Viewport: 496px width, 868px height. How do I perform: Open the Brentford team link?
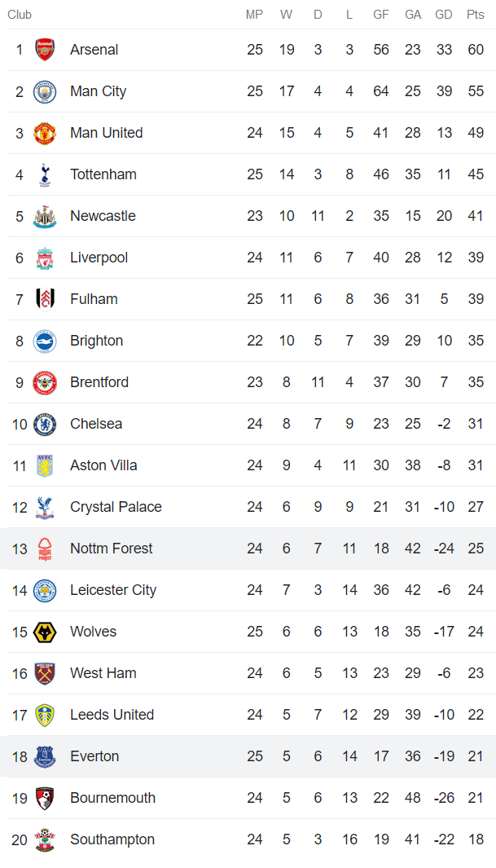click(x=99, y=382)
